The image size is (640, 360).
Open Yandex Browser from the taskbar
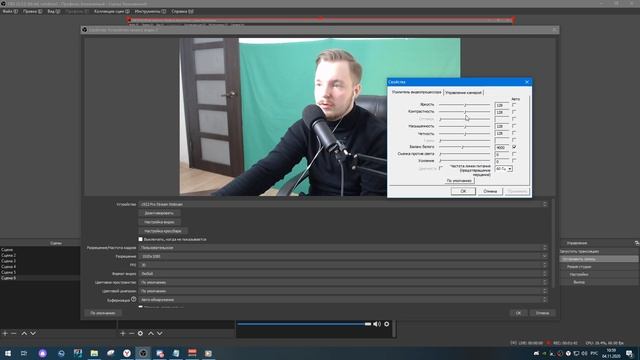coord(127,353)
